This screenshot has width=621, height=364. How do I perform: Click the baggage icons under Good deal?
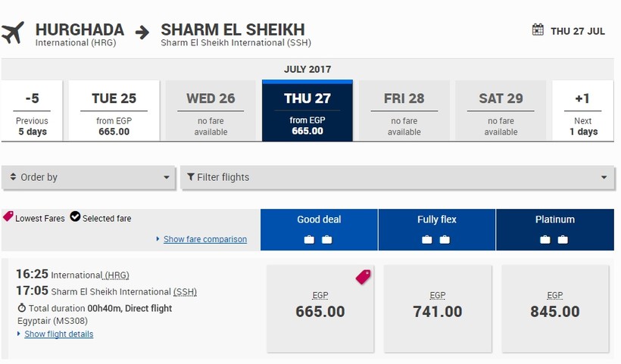(318, 240)
